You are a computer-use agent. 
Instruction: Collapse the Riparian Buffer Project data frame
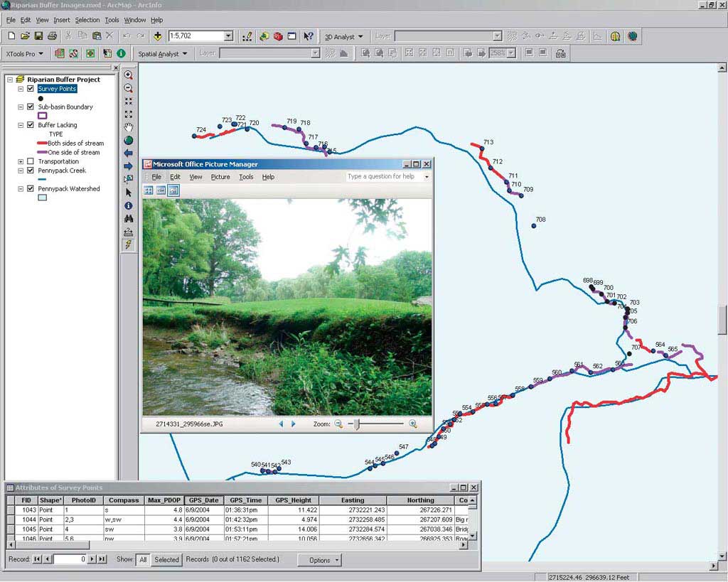(9, 80)
